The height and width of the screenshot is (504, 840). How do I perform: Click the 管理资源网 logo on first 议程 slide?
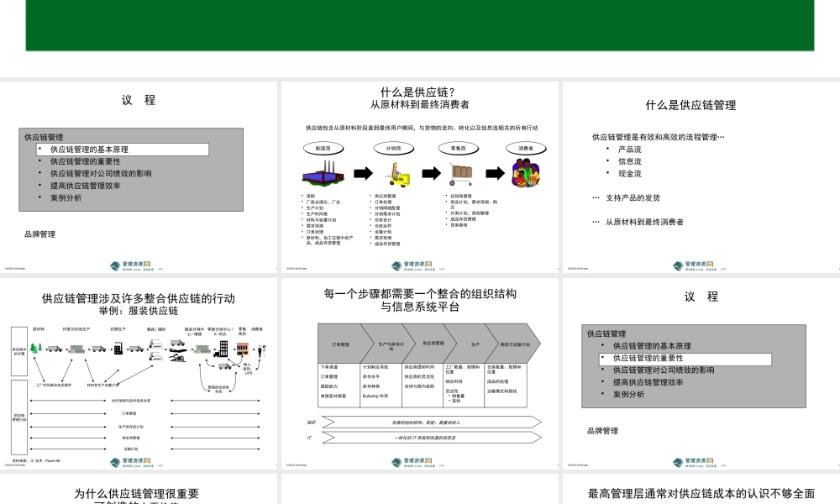pyautogui.click(x=131, y=265)
